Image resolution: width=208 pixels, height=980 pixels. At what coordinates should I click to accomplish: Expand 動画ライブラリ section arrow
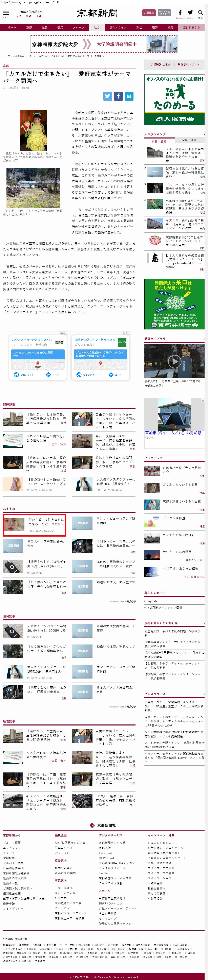point(203,339)
